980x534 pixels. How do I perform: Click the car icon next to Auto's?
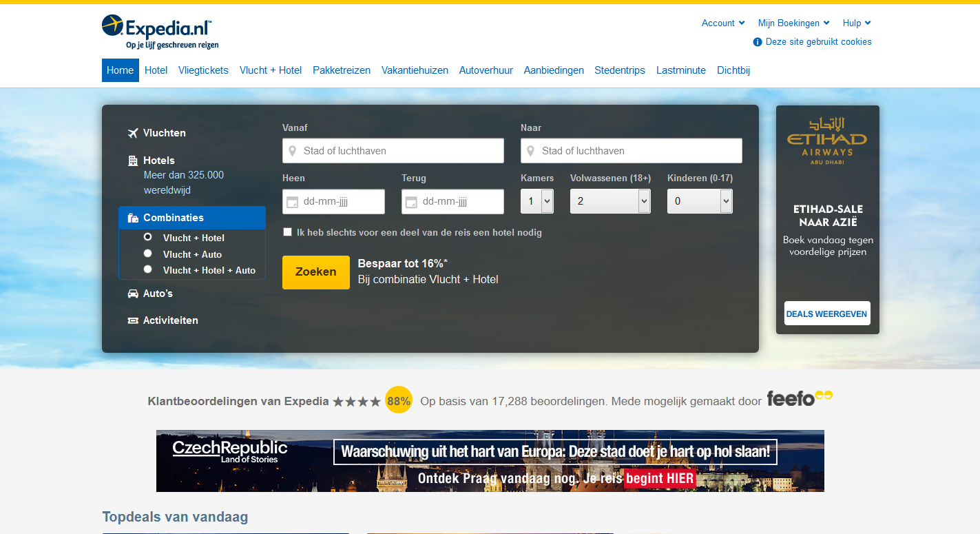(x=133, y=294)
